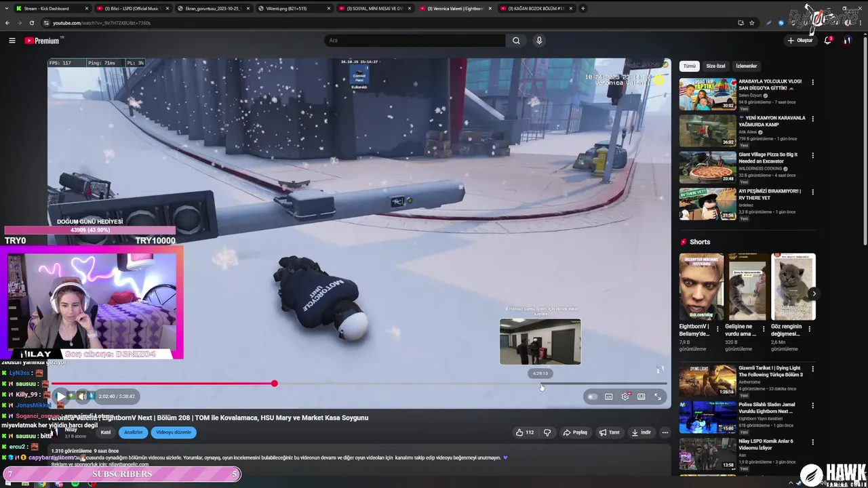The width and height of the screenshot is (868, 488).
Task: Open the cat Short Göz renginin thumbnail
Action: (793, 287)
